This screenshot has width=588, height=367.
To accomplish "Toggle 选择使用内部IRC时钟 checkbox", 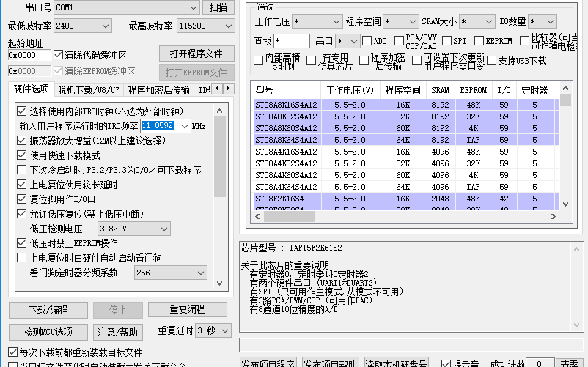I will pyautogui.click(x=22, y=111).
